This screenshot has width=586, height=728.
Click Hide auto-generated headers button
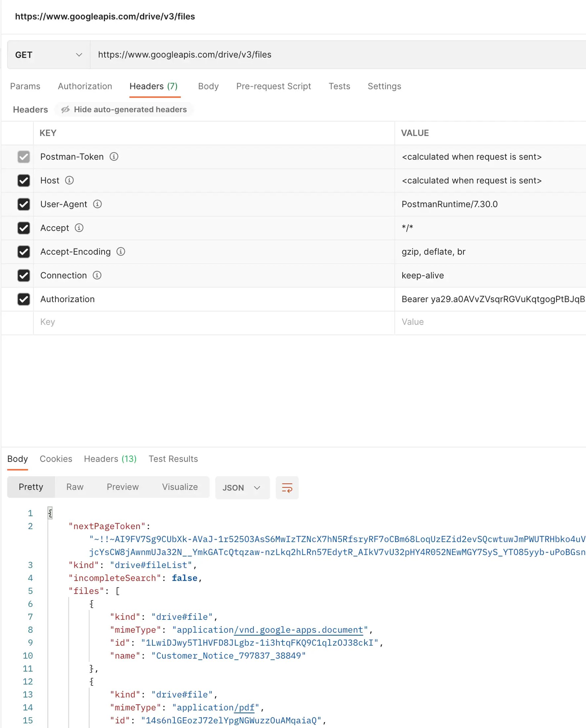click(124, 110)
